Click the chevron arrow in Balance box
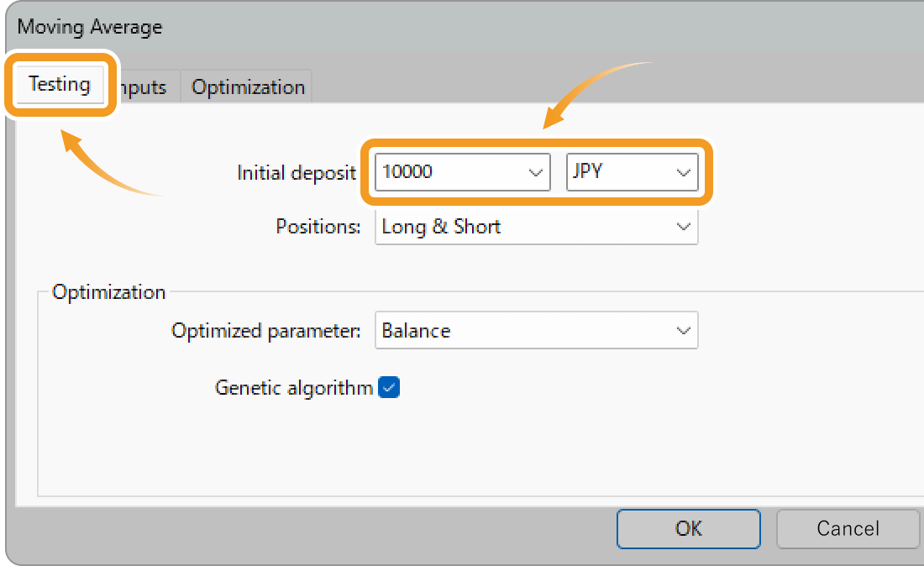Screen dimensions: 924x566 [682, 331]
